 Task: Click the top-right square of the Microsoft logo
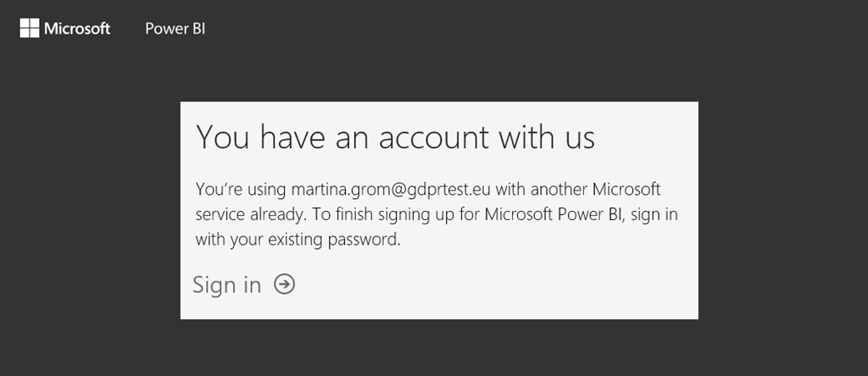coord(35,24)
